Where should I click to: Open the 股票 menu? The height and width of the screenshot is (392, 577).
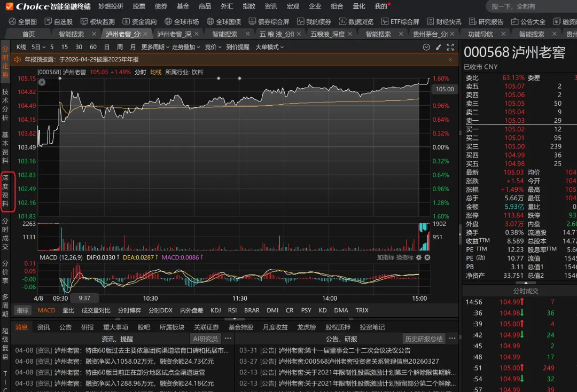(139, 6)
